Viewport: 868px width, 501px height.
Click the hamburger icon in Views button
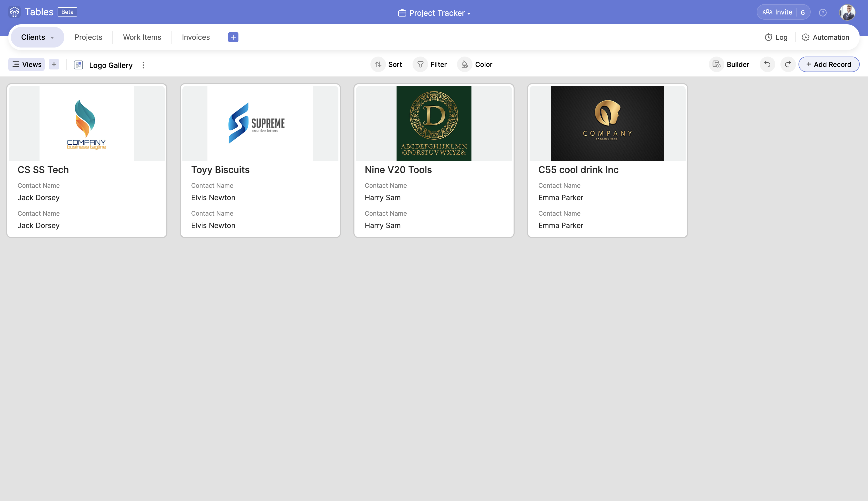[x=16, y=64]
